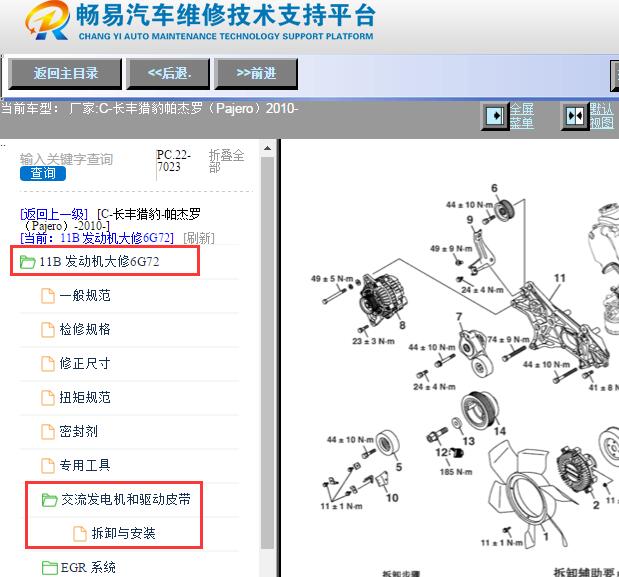The width and height of the screenshot is (619, 577).
Task: Click the 折叠全部 collapse-all link
Action: (x=226, y=161)
